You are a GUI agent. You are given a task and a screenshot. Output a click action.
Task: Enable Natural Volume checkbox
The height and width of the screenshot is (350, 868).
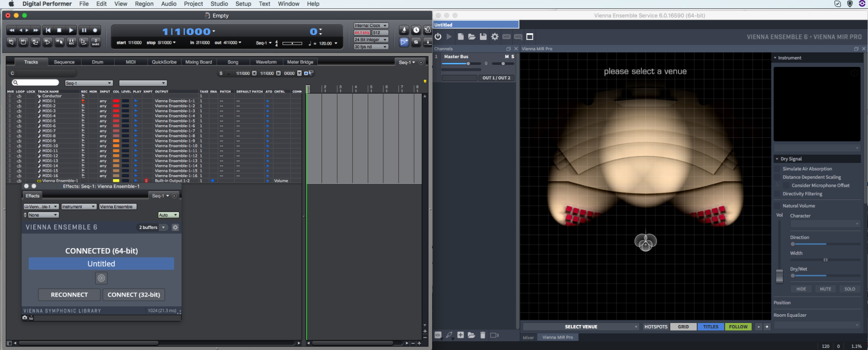coord(778,206)
